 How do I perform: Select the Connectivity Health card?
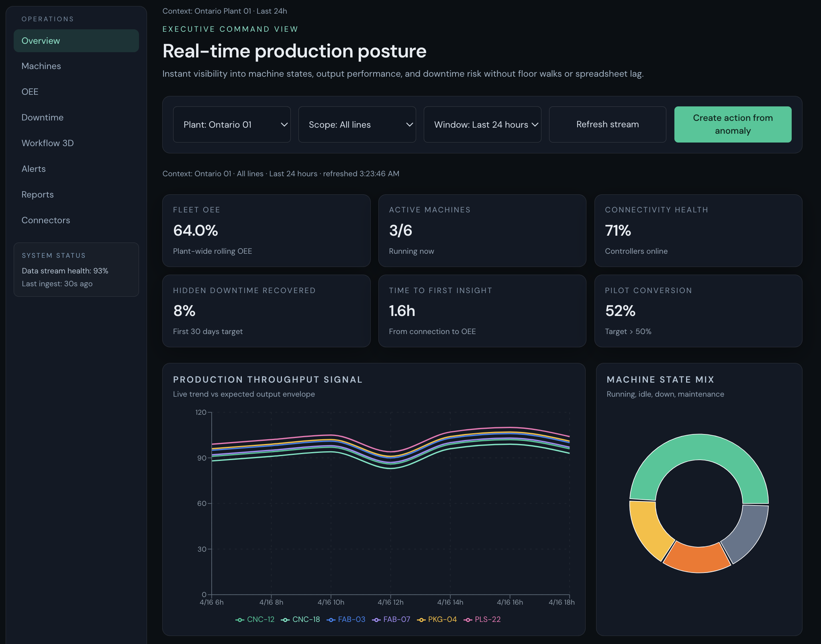point(698,230)
